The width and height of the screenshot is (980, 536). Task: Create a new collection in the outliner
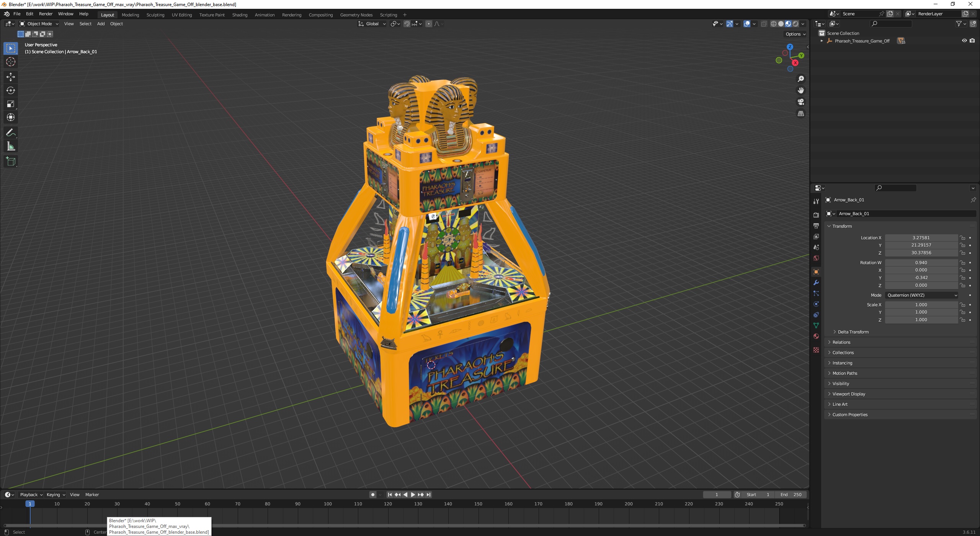pyautogui.click(x=973, y=24)
